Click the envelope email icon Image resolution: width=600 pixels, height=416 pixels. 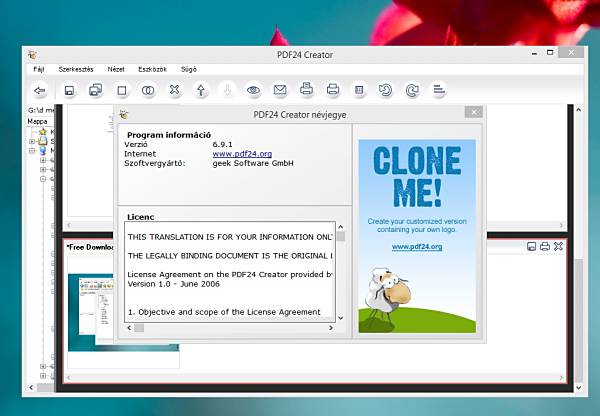point(280,90)
